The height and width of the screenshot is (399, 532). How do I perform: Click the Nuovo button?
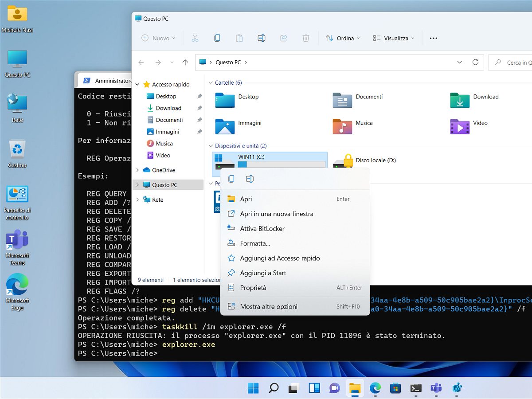pos(158,38)
